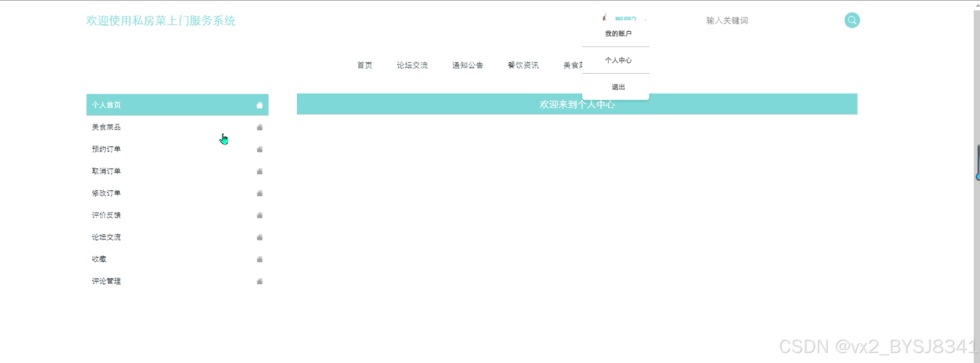Image resolution: width=980 pixels, height=363 pixels.
Task: Choose 个人中心 from dropdown menu
Action: tap(618, 60)
